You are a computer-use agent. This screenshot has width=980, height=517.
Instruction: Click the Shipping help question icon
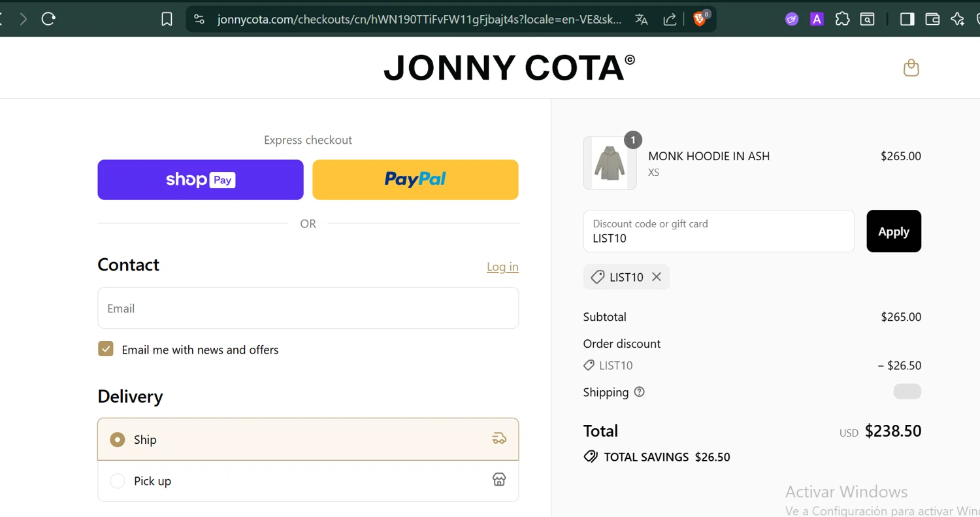tap(640, 392)
